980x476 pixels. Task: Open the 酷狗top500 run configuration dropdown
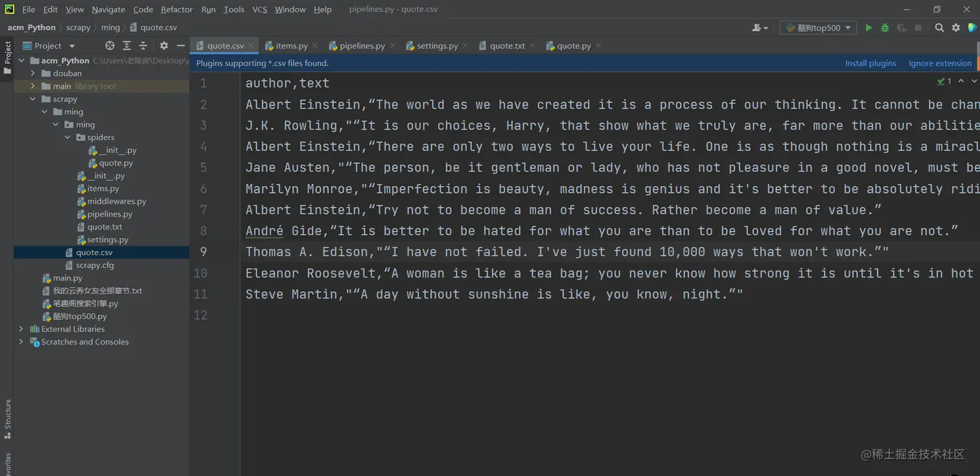(x=818, y=28)
